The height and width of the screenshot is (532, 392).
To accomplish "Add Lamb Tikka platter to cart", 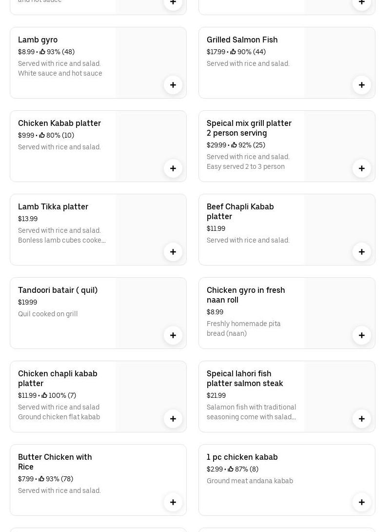I will 173,252.
